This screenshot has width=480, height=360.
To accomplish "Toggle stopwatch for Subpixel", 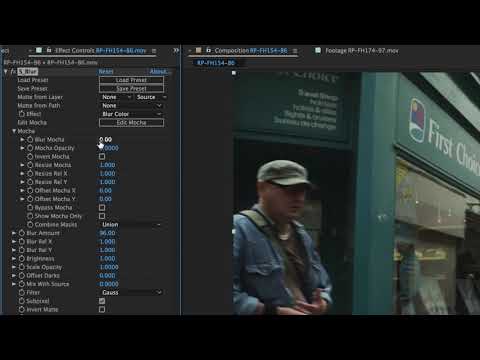I will 22,301.
